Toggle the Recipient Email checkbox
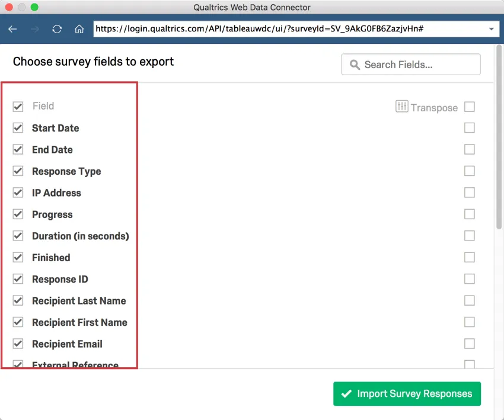The height and width of the screenshot is (420, 504). pyautogui.click(x=18, y=344)
